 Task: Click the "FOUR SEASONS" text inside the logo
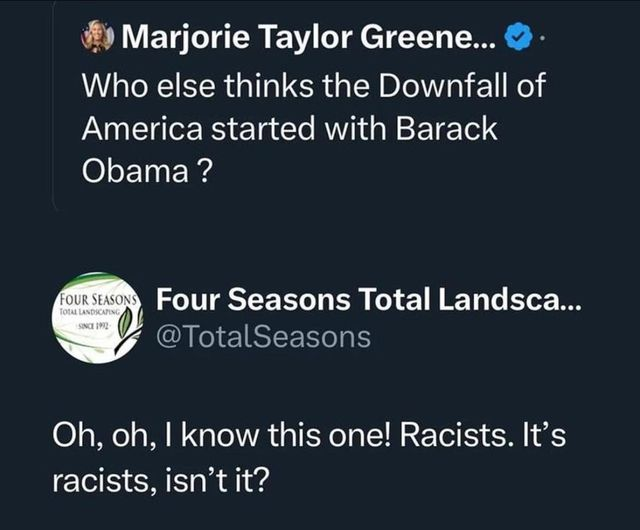98,300
